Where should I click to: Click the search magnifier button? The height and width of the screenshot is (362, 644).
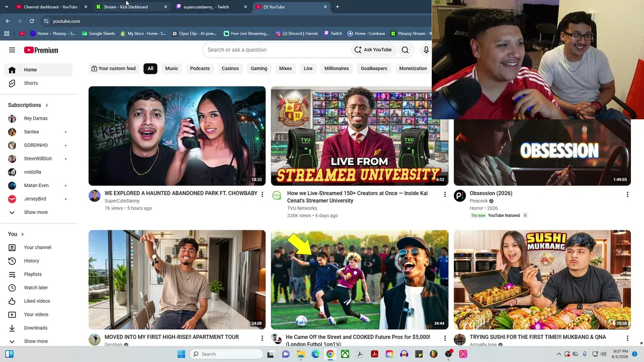coord(405,50)
